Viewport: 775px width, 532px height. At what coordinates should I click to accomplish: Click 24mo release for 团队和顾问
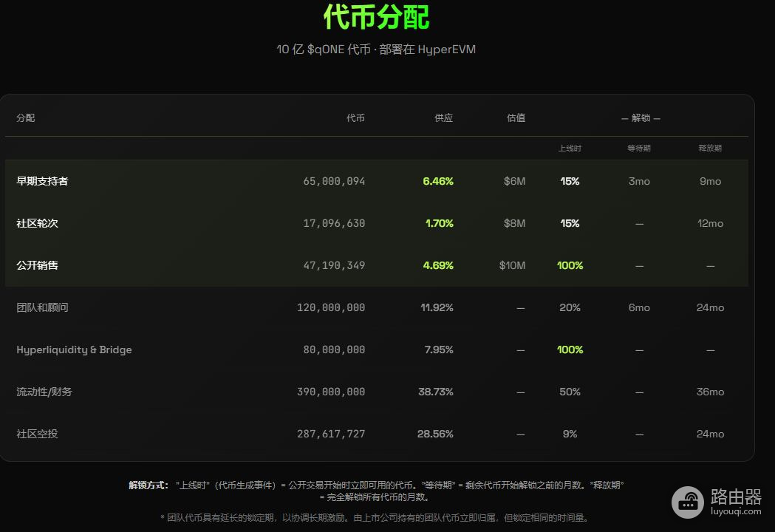[710, 307]
